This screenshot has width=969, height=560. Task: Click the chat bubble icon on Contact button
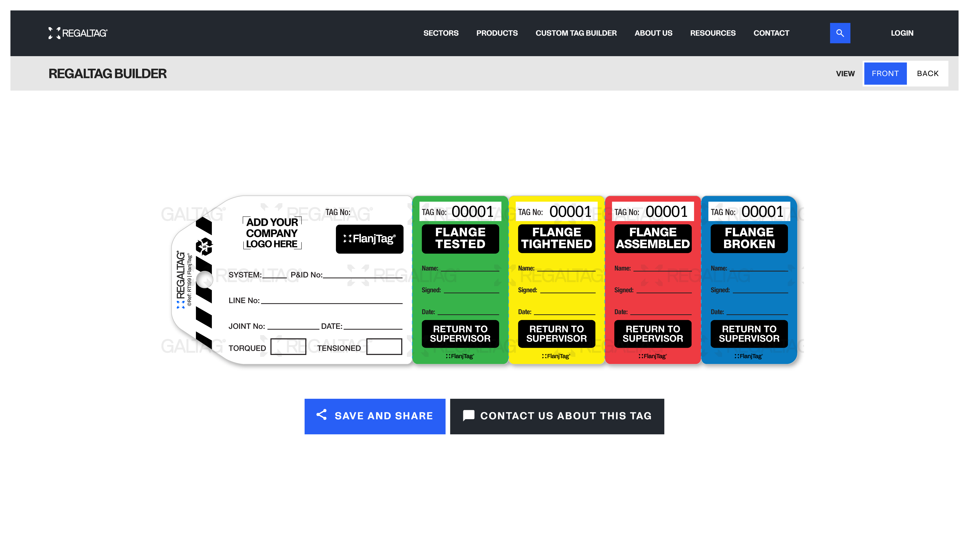coord(468,415)
